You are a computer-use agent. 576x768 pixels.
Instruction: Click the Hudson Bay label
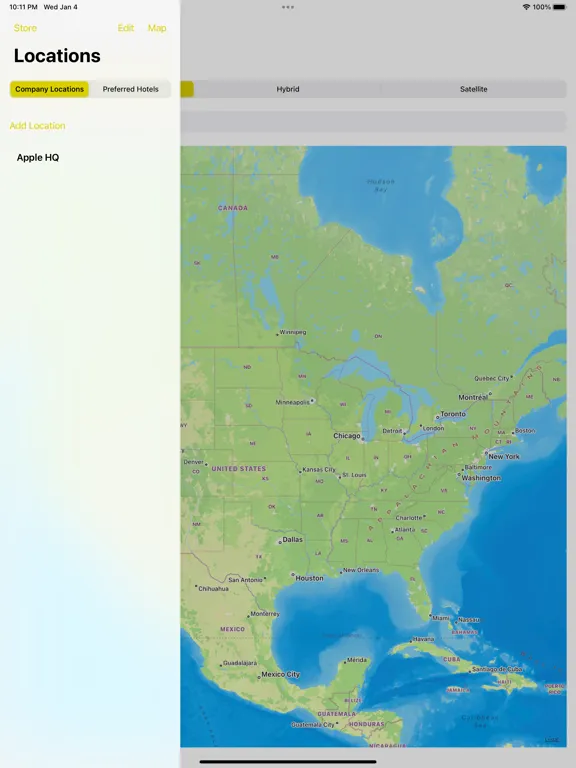coord(381,185)
